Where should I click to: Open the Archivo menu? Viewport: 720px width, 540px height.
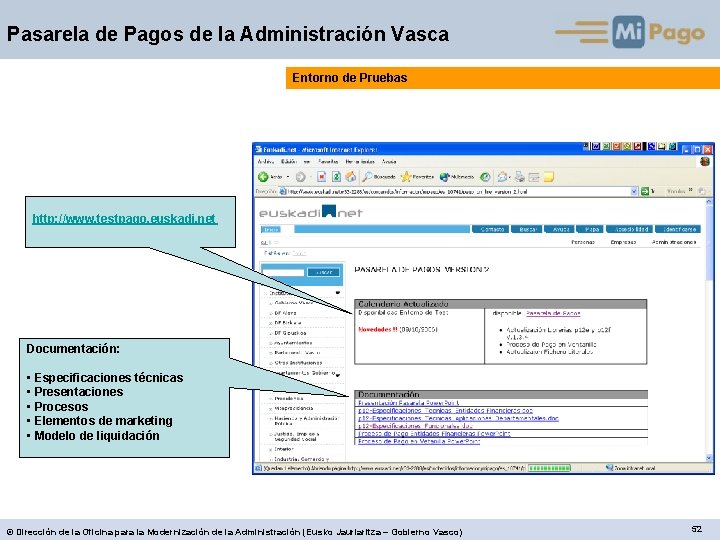(266, 162)
